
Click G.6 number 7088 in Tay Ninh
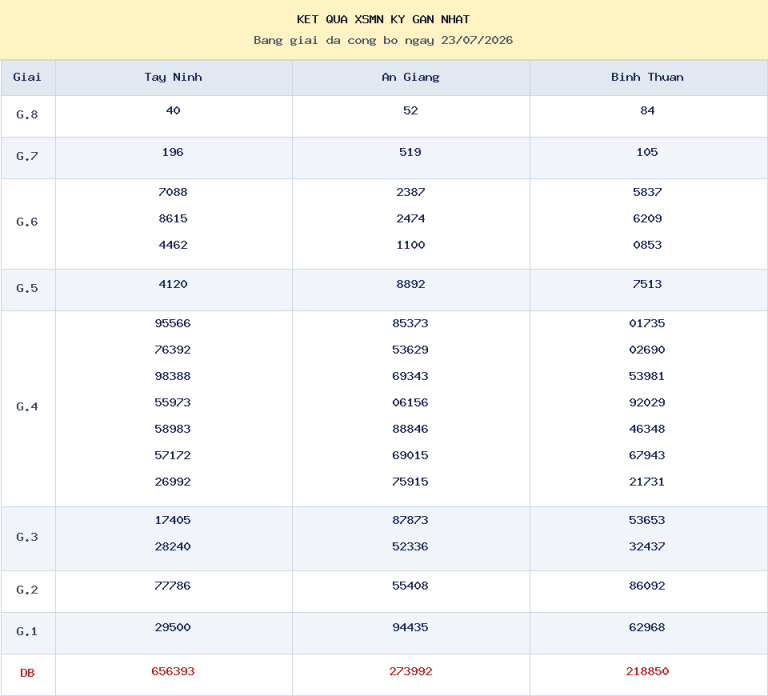pos(173,192)
